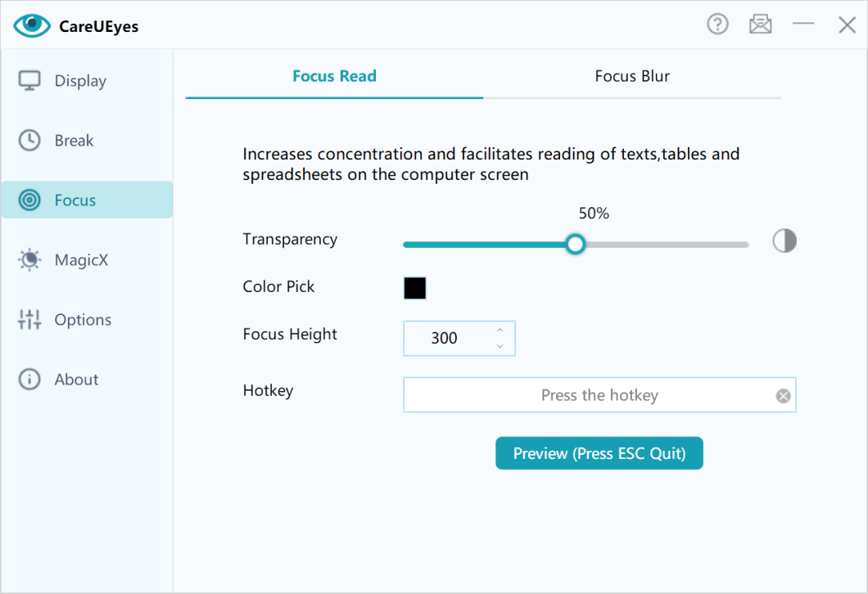The image size is (868, 594).
Task: Open the Options sidebar label
Action: [x=83, y=320]
